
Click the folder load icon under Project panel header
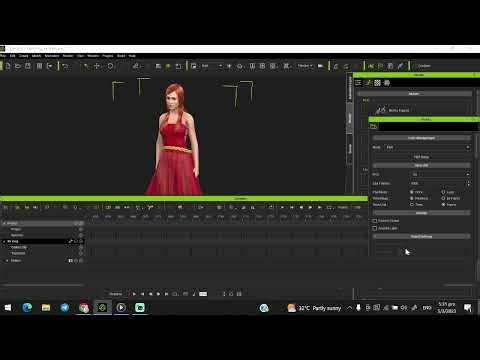(x=373, y=126)
